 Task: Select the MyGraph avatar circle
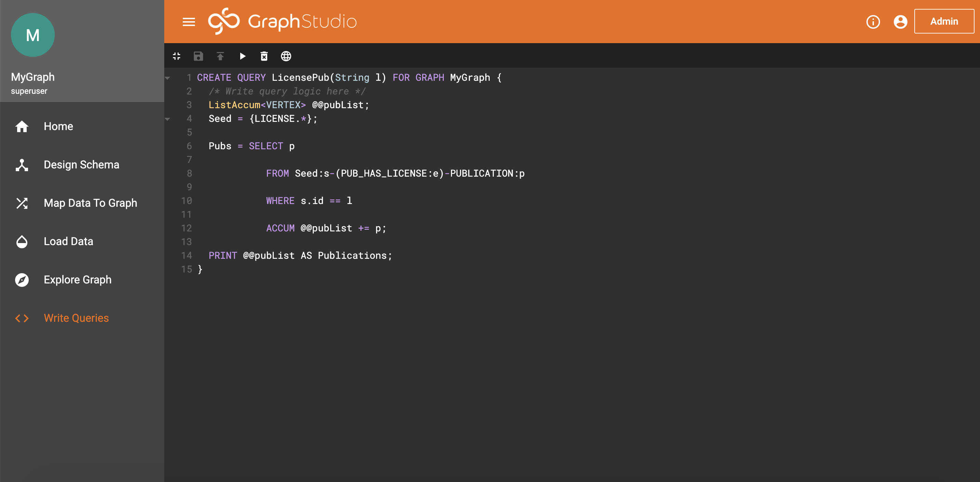tap(33, 35)
